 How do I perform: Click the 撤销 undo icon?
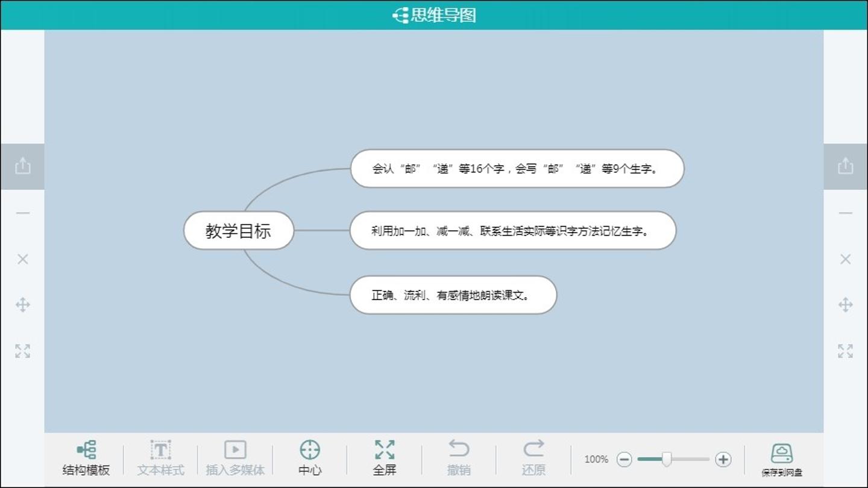pyautogui.click(x=459, y=449)
